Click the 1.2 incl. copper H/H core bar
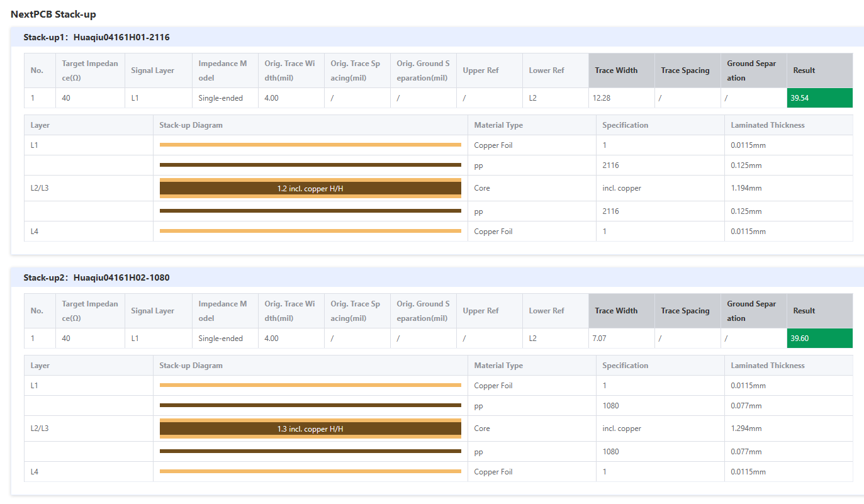Screen dimensions: 864x504 tap(310, 188)
